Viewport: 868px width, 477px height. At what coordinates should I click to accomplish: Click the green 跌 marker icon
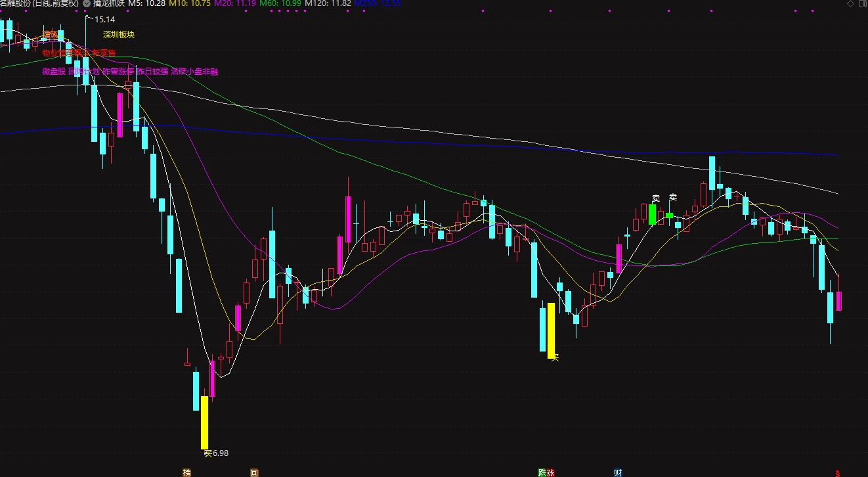[542, 472]
